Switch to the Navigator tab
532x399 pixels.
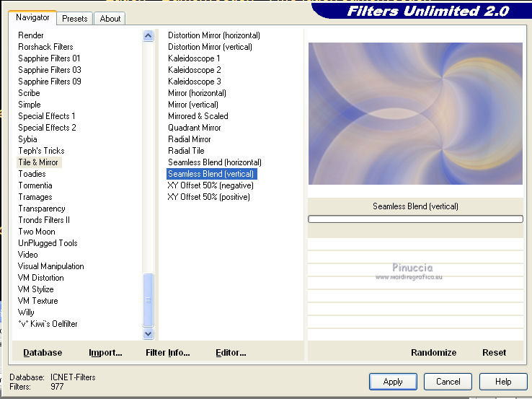(32, 17)
